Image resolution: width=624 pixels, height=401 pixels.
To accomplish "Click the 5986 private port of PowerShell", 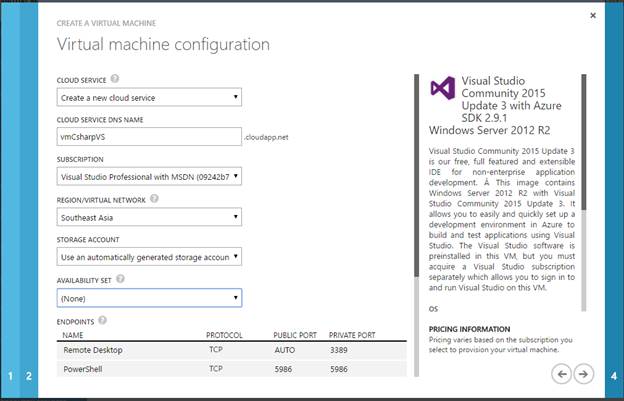I will point(339,369).
